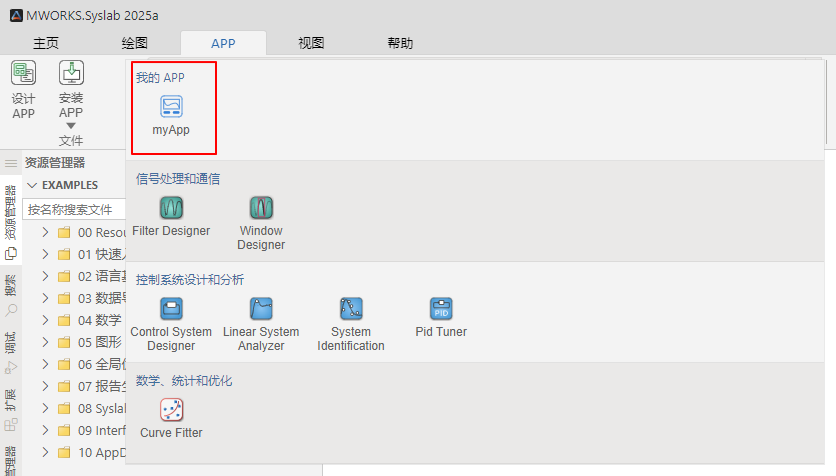Expand the 00 Resources folder node
The image size is (836, 476).
[x=45, y=232]
